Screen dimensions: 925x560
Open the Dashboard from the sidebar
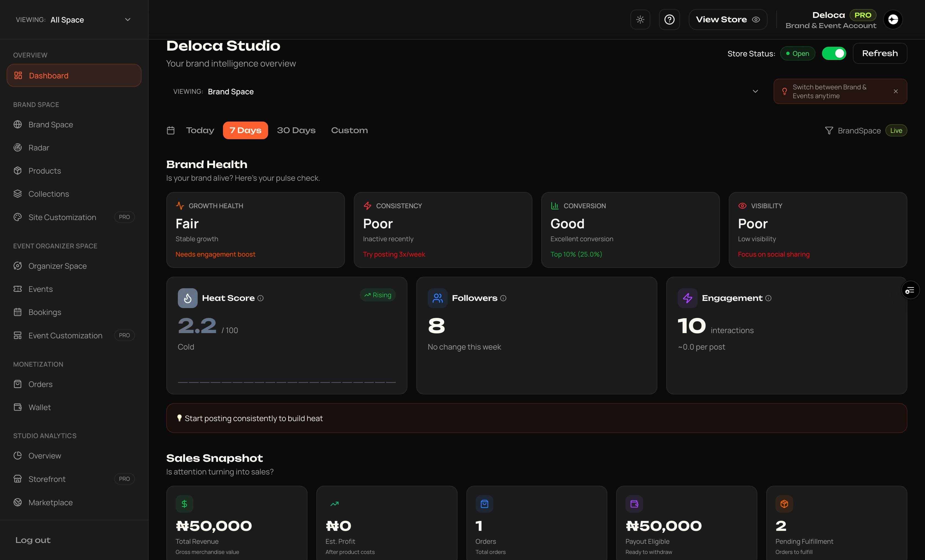coord(48,75)
